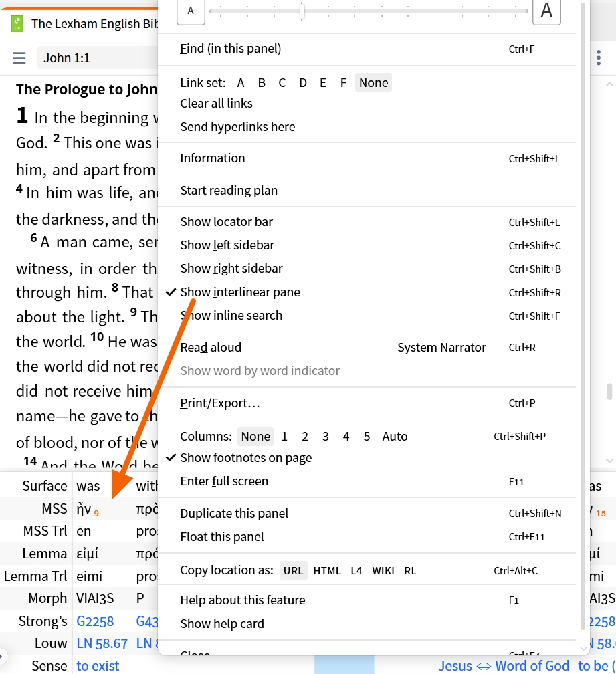Uncheck Show interlinear pane
This screenshot has height=674, width=616.
(x=239, y=292)
